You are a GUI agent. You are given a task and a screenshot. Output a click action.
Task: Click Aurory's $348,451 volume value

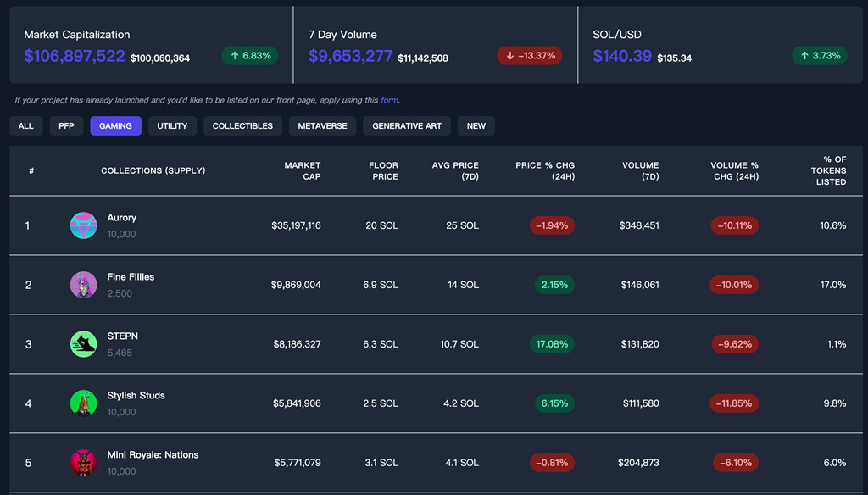[x=639, y=225]
